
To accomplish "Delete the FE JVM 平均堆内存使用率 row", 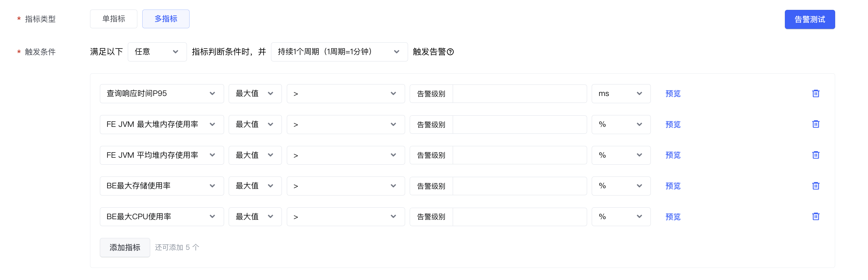I will (815, 155).
